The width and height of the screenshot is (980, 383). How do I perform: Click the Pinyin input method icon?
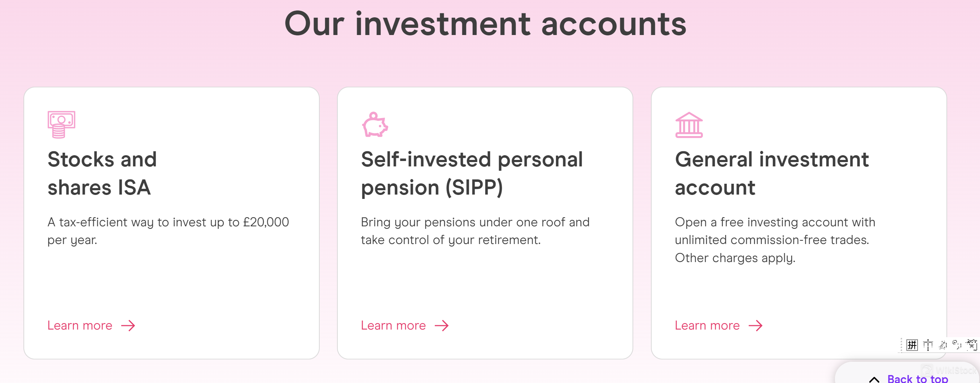coord(912,345)
